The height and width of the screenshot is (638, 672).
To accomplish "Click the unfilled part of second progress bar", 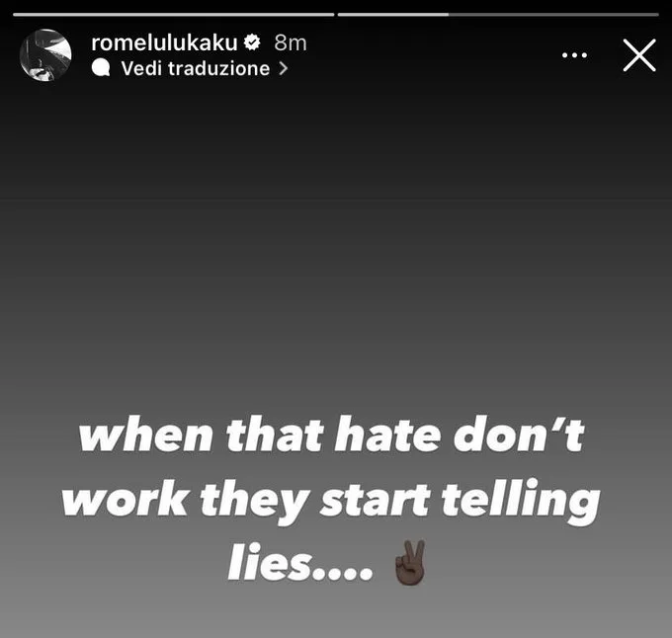I will 553,15.
